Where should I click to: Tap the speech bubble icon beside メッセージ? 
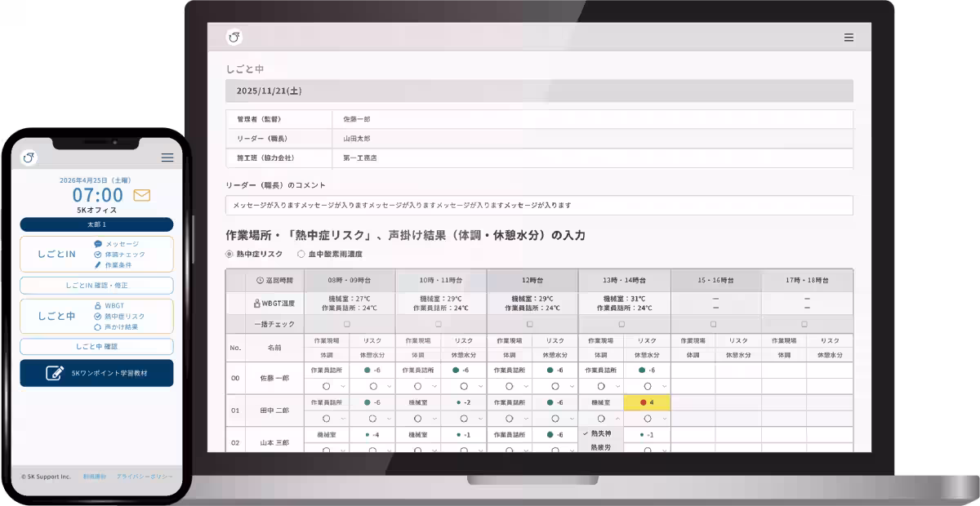98,244
